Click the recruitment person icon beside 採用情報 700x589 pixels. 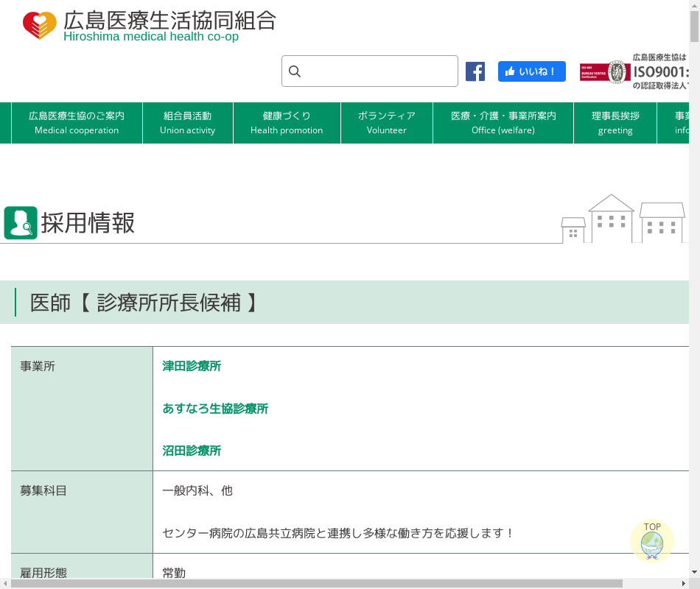(21, 222)
